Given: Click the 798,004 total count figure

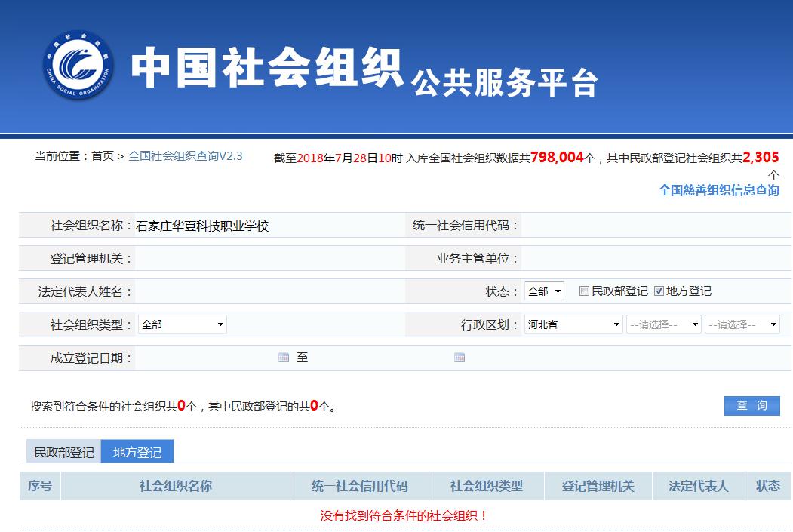Looking at the screenshot, I should 557,157.
